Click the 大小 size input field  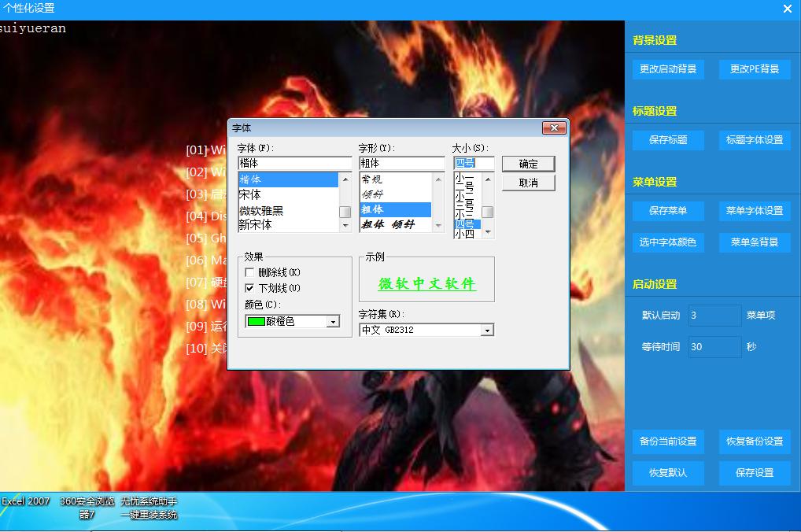(x=474, y=164)
